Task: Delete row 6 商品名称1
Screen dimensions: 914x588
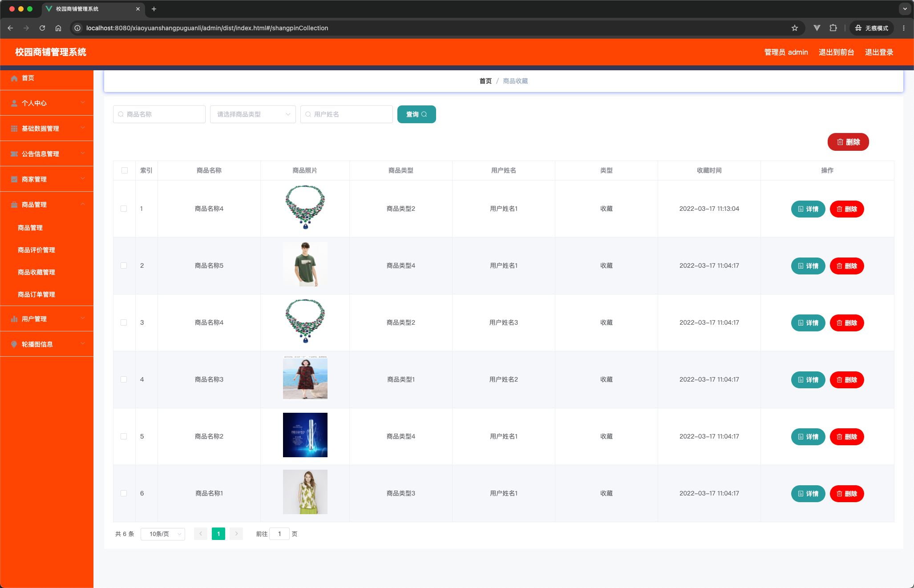Action: pyautogui.click(x=847, y=494)
